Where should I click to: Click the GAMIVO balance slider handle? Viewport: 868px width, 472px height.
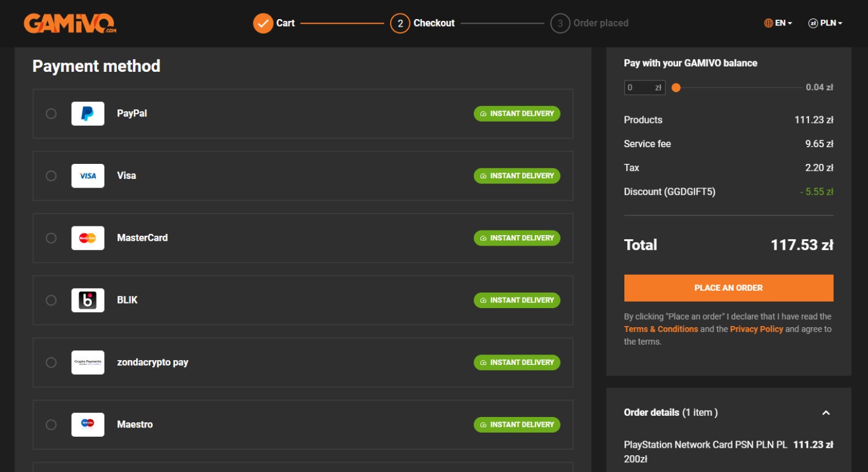[x=676, y=88]
